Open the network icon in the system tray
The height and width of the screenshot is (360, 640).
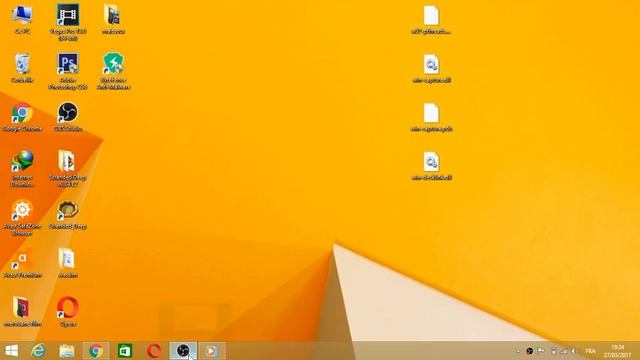(x=564, y=351)
